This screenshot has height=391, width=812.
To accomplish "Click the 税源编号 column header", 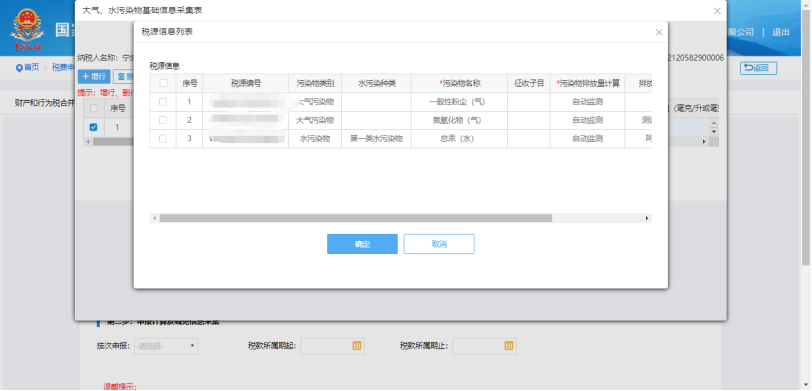I will pyautogui.click(x=245, y=83).
